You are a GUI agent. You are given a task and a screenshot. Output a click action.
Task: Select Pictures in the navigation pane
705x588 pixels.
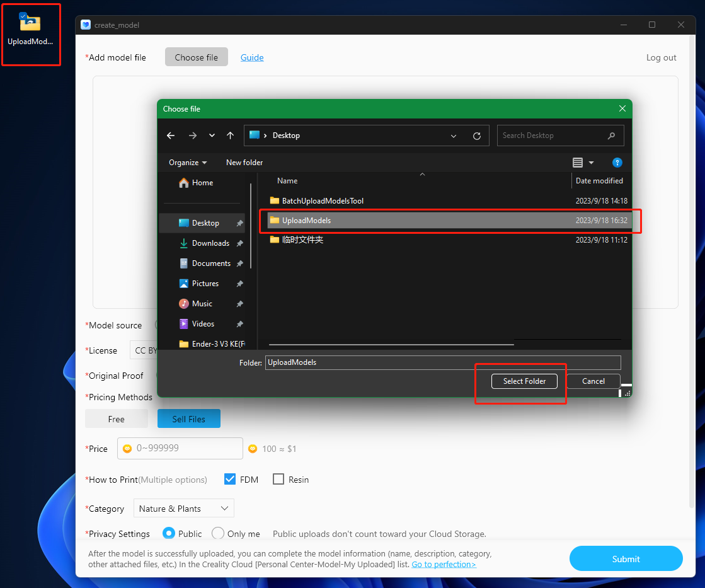tap(205, 284)
